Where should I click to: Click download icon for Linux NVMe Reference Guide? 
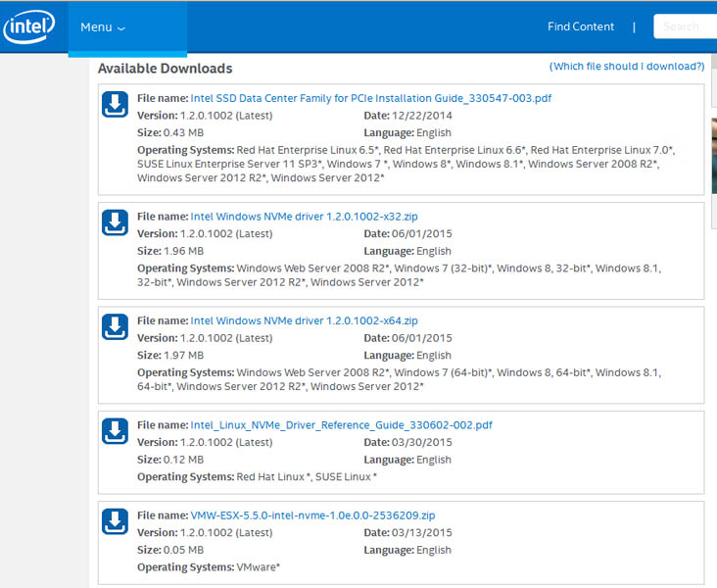coord(116,431)
